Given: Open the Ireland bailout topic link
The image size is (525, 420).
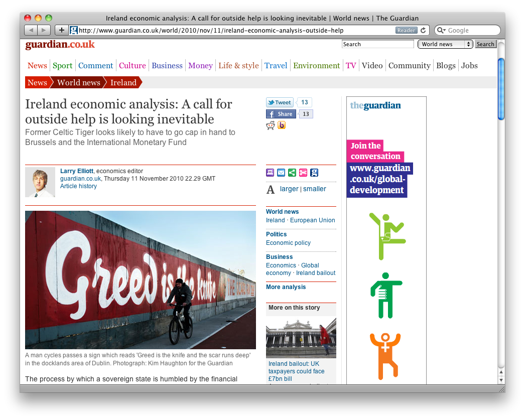Looking at the screenshot, I should click(x=315, y=273).
